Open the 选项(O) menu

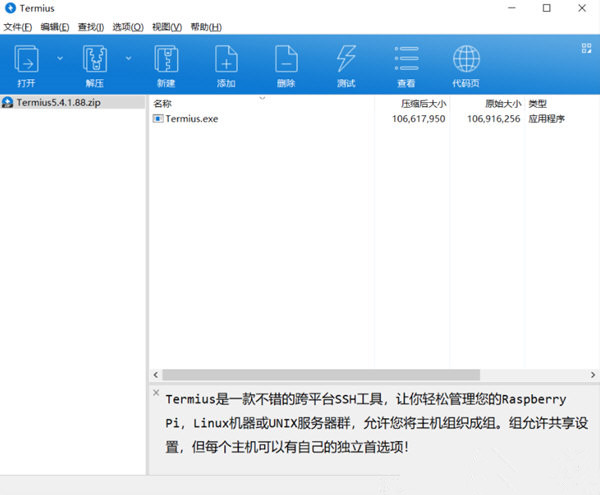coord(127,26)
